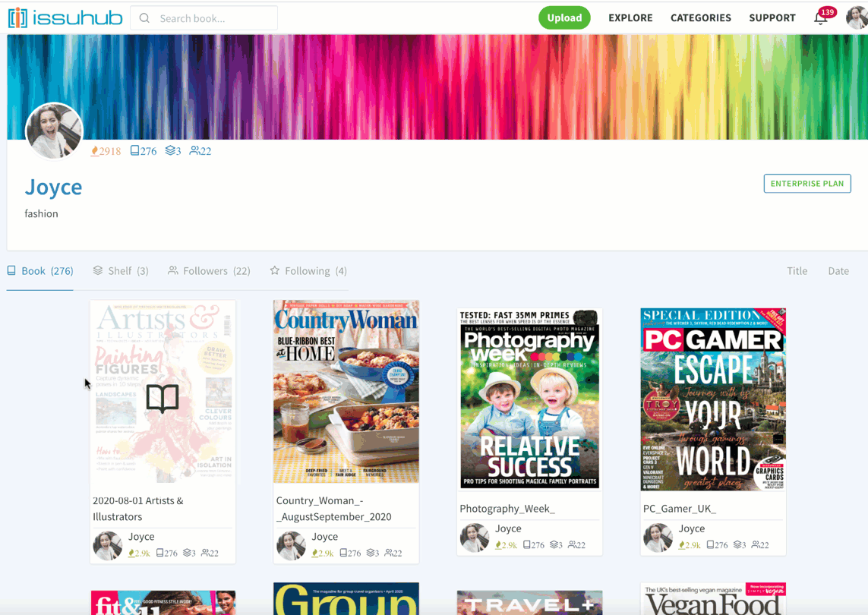The height and width of the screenshot is (615, 868).
Task: Open title PC_Gamer_UK_
Action: pos(679,508)
